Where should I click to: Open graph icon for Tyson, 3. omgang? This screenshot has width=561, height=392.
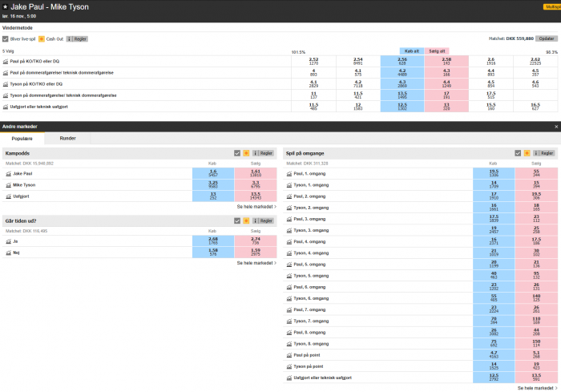tap(289, 231)
